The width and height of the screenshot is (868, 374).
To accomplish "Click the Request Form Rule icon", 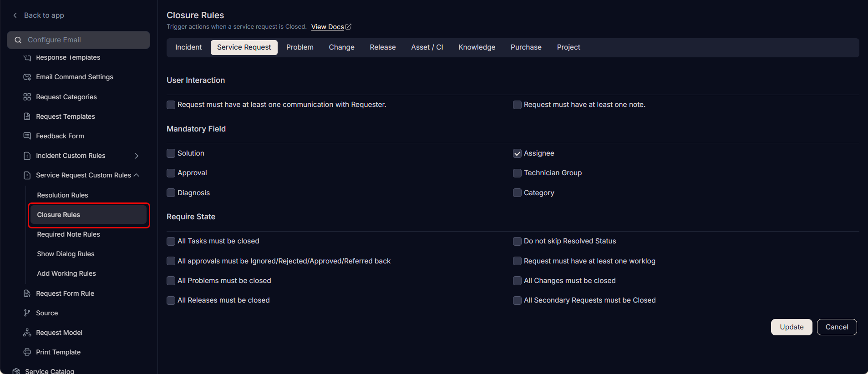I will 27,293.
